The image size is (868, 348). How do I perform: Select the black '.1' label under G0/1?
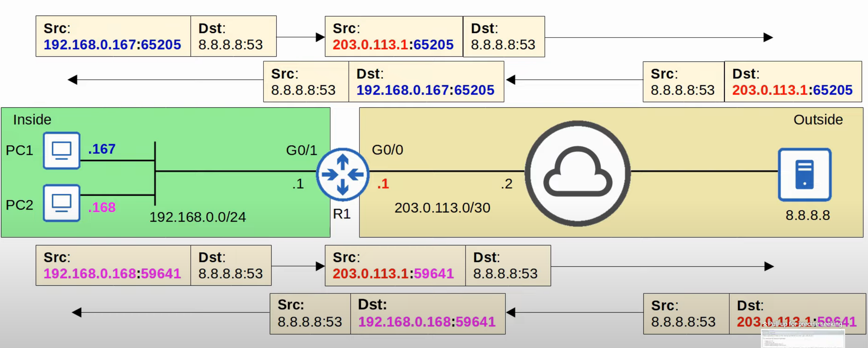[298, 184]
